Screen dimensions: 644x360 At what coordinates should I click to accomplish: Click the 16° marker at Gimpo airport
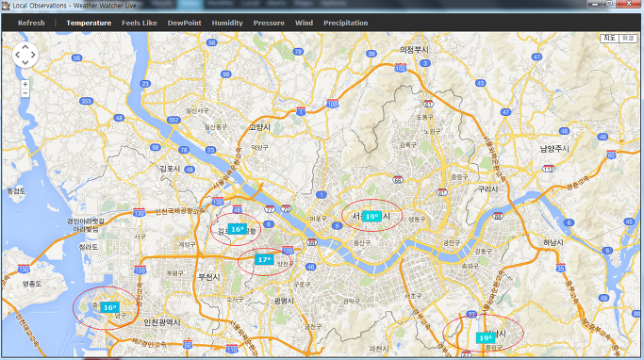coord(238,229)
